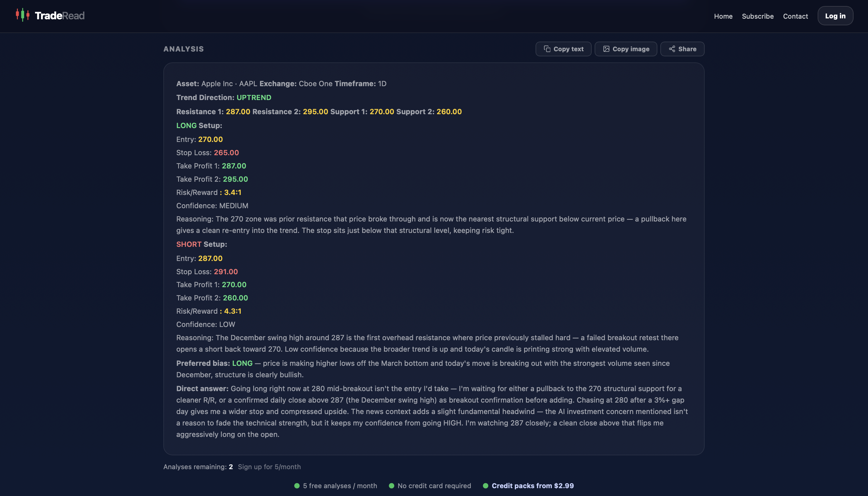The width and height of the screenshot is (868, 496).
Task: Click the picture icon in Copy image
Action: (606, 49)
